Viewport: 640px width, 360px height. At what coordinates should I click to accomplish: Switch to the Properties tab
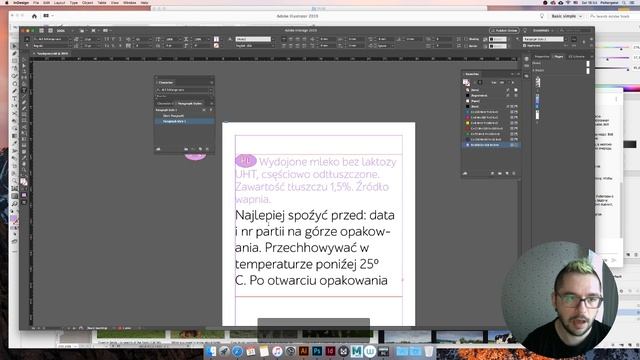pyautogui.click(x=542, y=56)
